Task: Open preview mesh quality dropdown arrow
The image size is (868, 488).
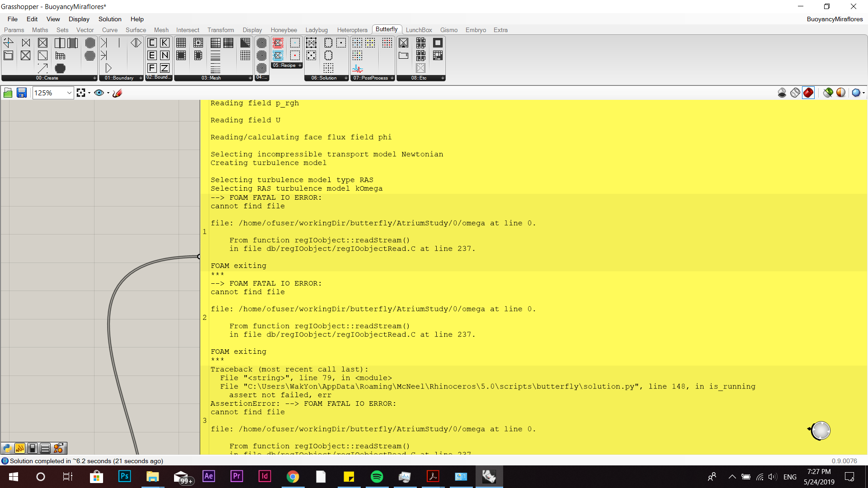Action: tap(863, 93)
